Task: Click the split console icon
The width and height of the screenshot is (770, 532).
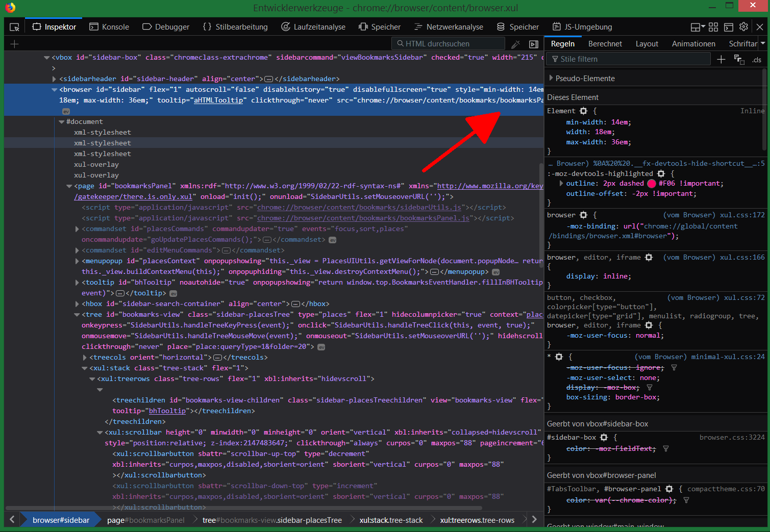Action: point(729,27)
